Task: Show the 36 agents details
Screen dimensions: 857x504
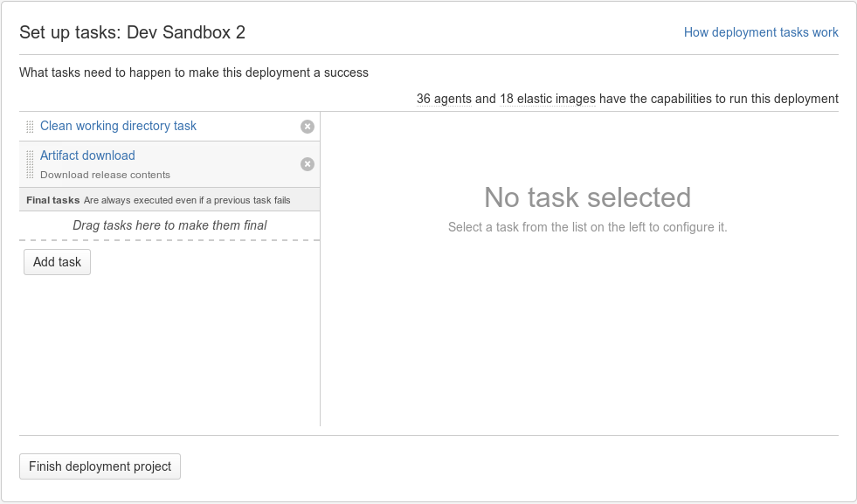Action: 444,99
